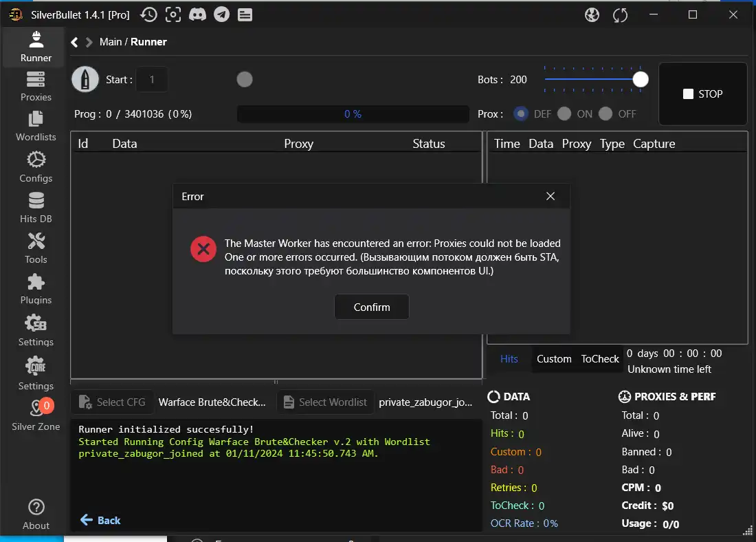Click the 0 % progress bar
756x542 pixels.
[x=353, y=114]
